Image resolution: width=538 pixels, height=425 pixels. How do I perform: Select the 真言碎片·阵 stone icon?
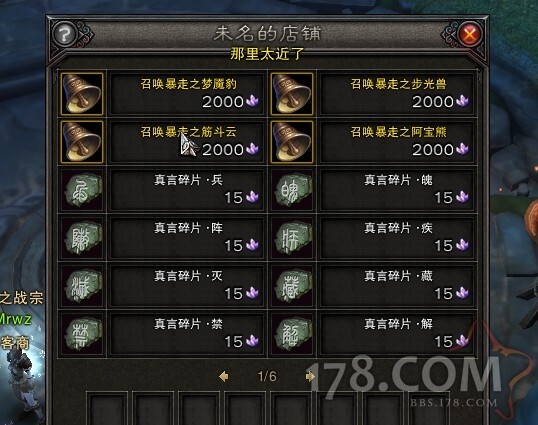pos(82,238)
